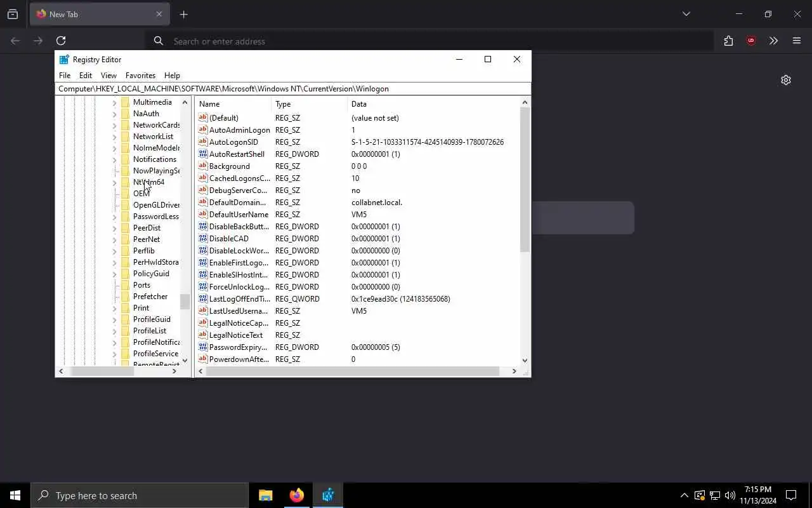Click the uBlock Origin toolbar icon

point(751,41)
